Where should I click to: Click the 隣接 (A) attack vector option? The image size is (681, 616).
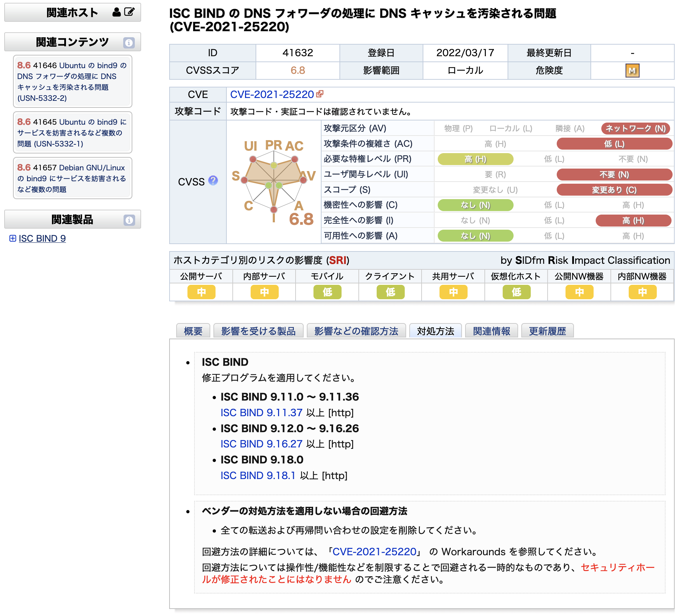point(570,129)
